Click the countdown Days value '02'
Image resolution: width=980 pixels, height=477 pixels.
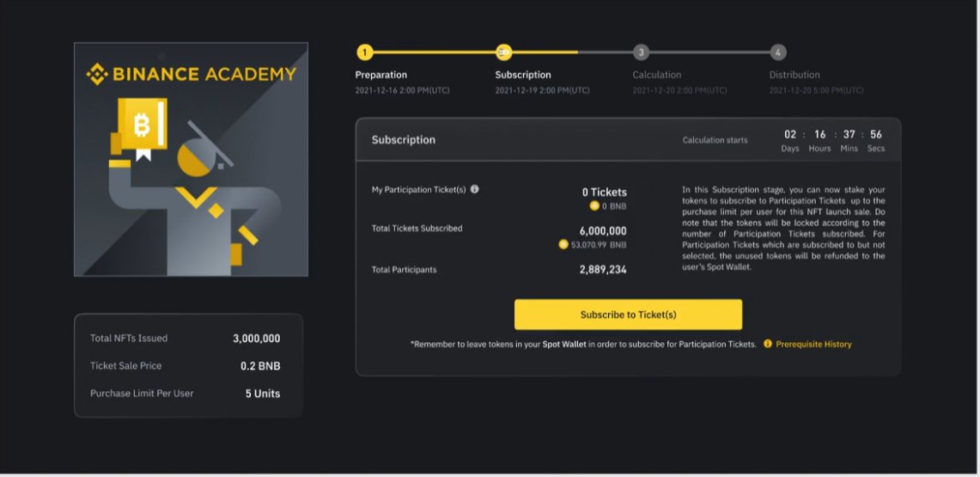[x=790, y=134]
